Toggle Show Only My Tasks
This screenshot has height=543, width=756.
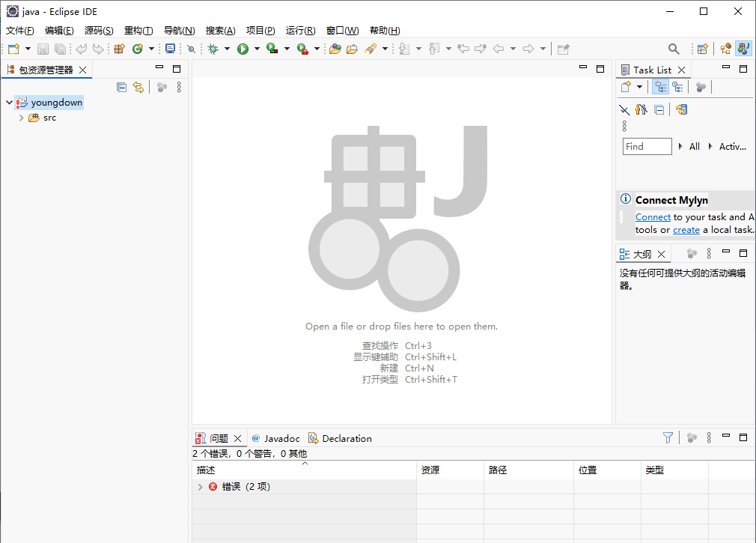click(x=641, y=110)
